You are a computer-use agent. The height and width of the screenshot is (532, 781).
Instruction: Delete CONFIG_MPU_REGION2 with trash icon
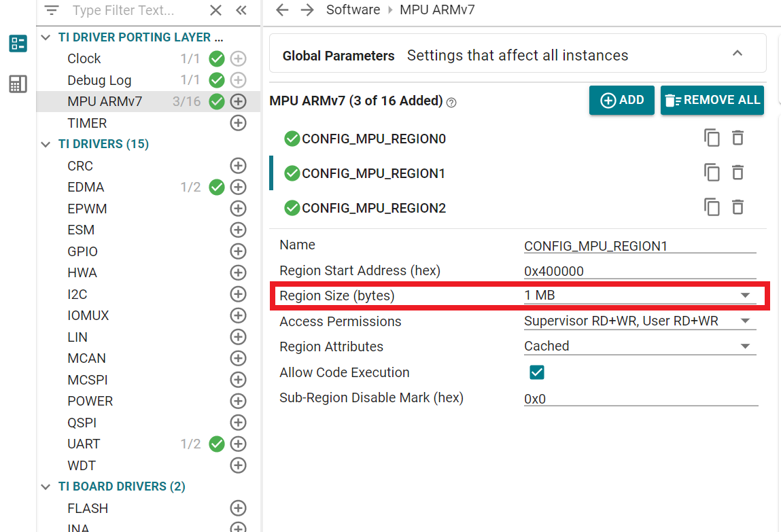737,207
